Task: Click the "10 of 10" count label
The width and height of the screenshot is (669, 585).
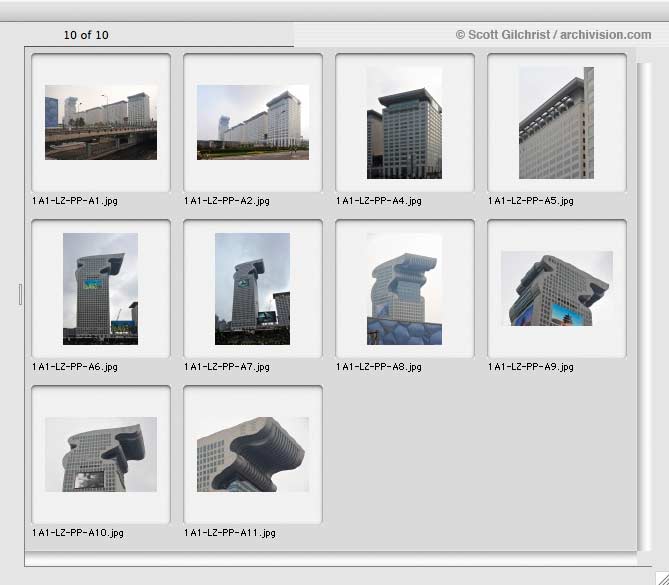Action: click(86, 35)
